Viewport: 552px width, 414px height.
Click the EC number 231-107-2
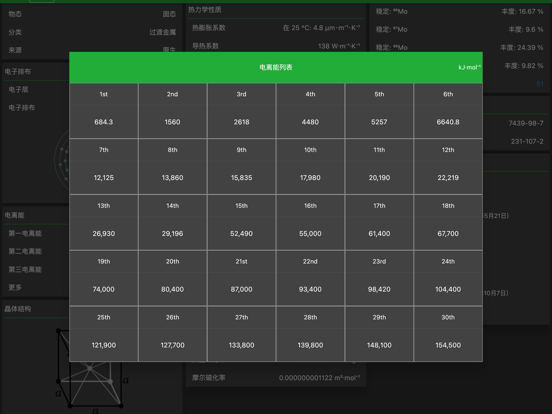527,142
